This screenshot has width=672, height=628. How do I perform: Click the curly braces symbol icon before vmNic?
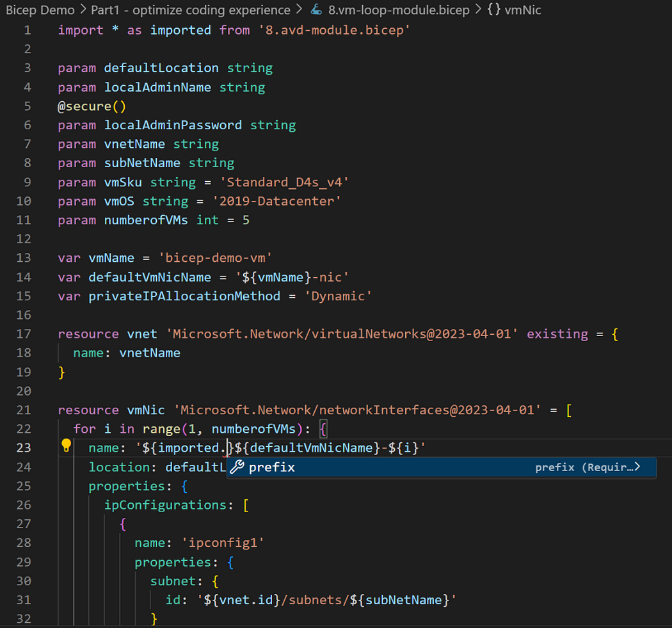click(x=493, y=10)
